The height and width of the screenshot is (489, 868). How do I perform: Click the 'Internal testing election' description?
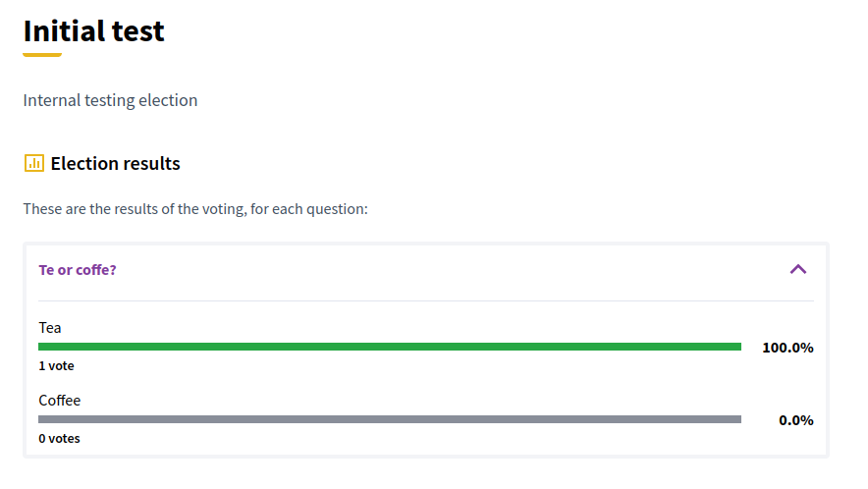point(110,100)
